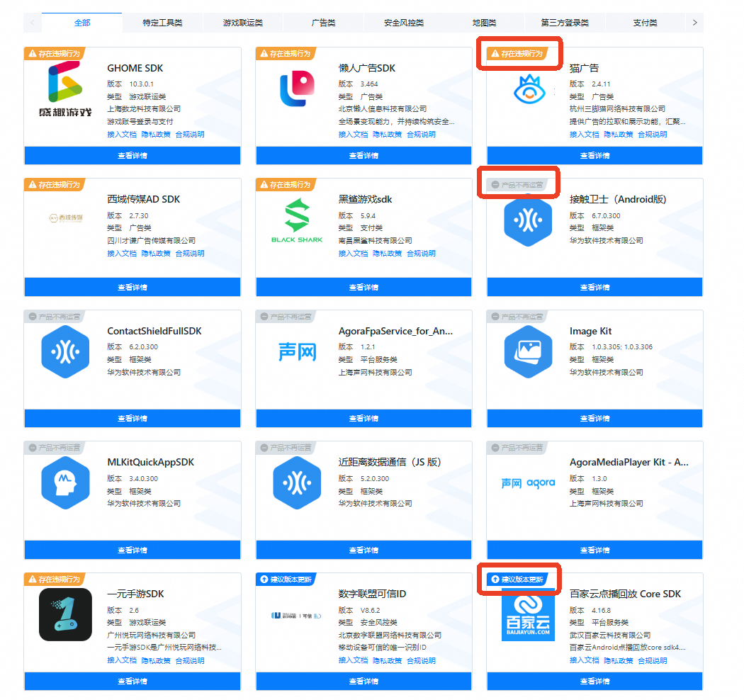Click 合规说明 for 百家云点播回放 Core SDK

coord(653,660)
